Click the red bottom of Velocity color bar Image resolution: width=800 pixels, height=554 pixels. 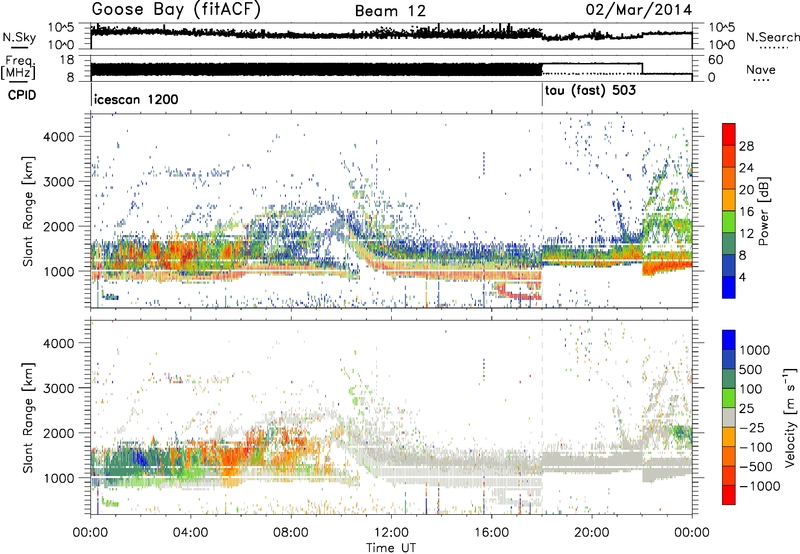coord(729,497)
